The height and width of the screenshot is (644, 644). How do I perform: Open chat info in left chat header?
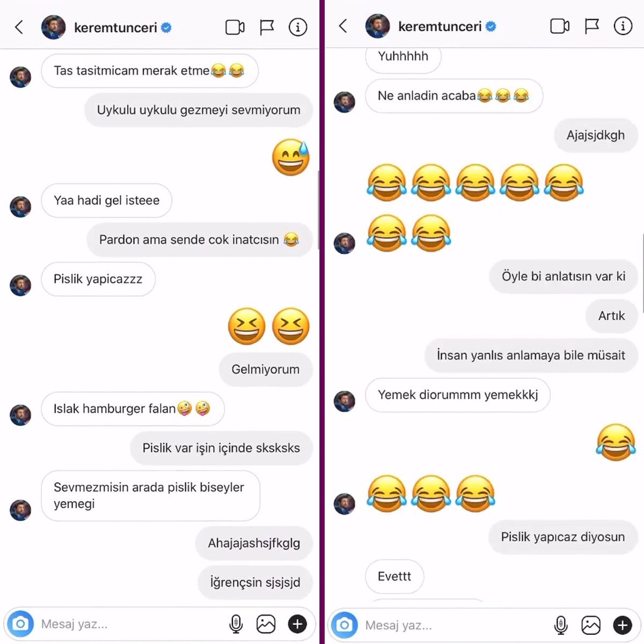[298, 27]
